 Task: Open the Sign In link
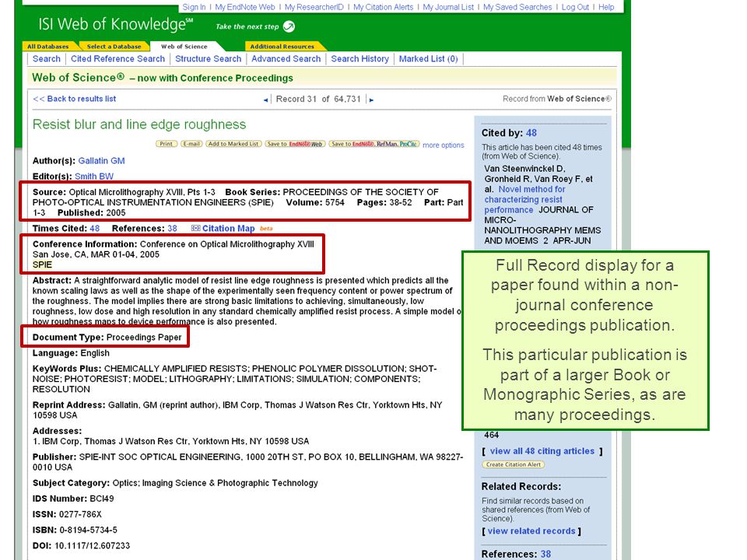tap(194, 7)
